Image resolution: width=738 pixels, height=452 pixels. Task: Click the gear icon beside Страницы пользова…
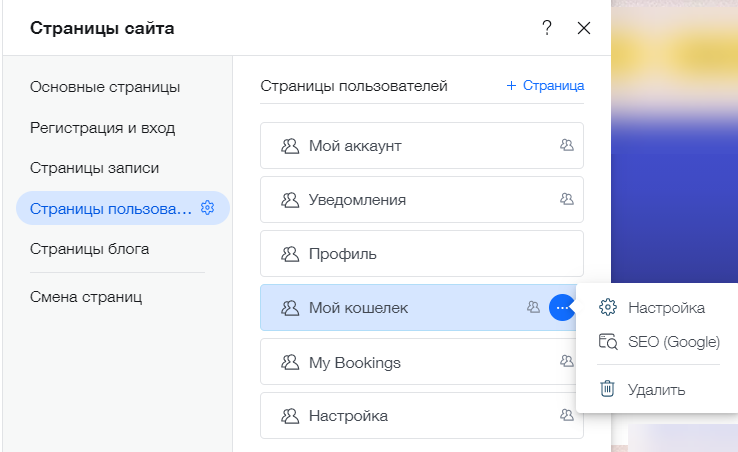(208, 208)
